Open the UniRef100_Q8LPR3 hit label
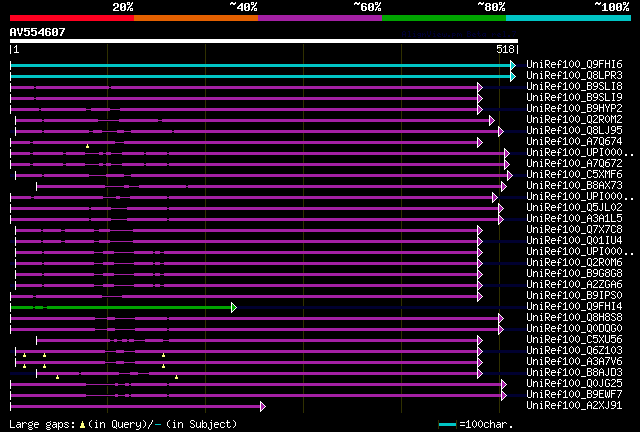 574,76
